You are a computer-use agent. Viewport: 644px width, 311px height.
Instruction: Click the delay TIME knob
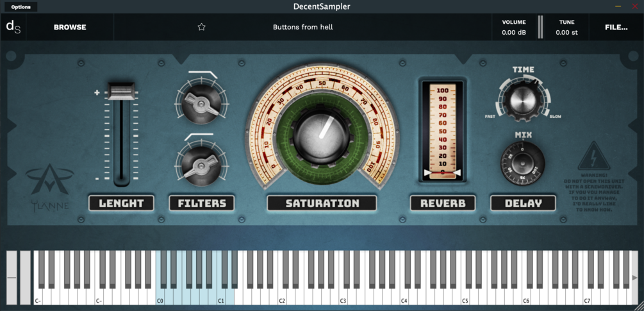522,99
